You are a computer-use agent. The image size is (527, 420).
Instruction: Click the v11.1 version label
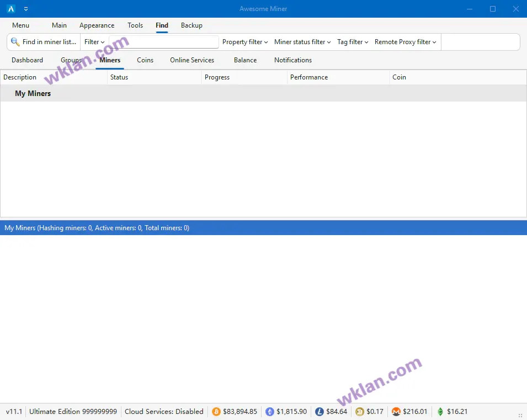14,412
